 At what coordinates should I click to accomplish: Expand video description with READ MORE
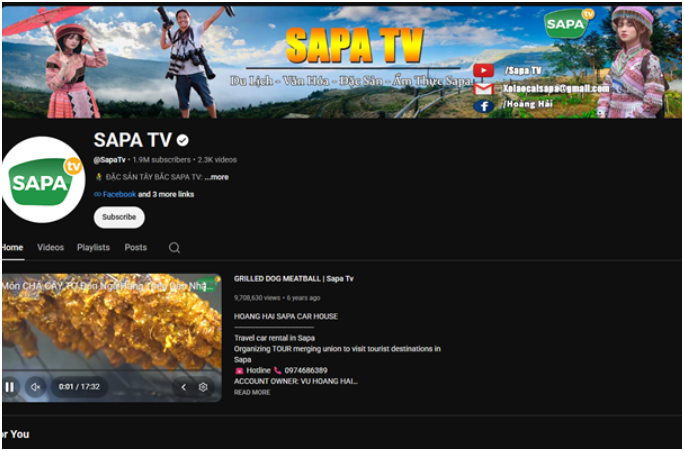pos(252,392)
